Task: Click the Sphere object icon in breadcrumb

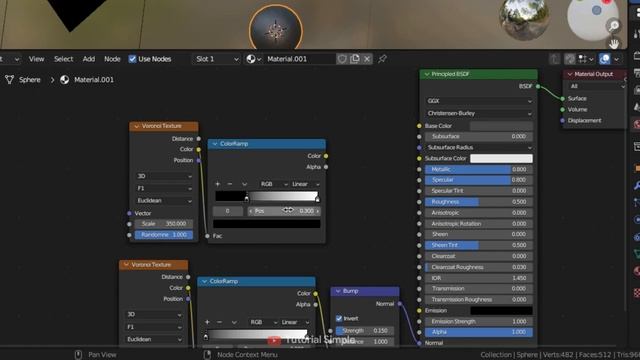Action: point(9,80)
